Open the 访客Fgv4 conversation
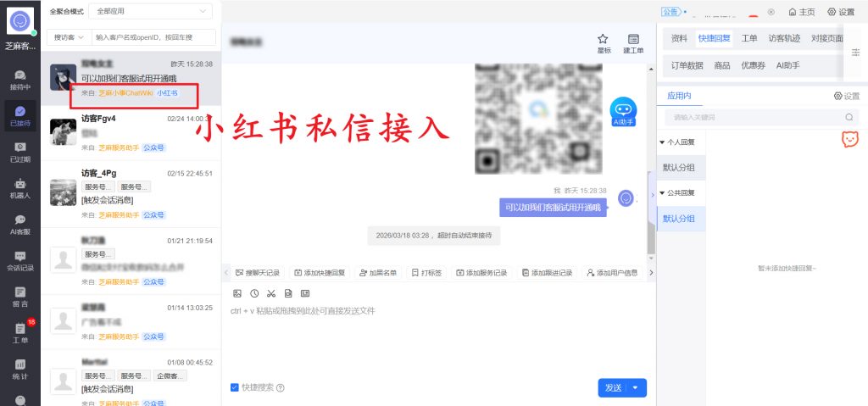 click(x=131, y=133)
